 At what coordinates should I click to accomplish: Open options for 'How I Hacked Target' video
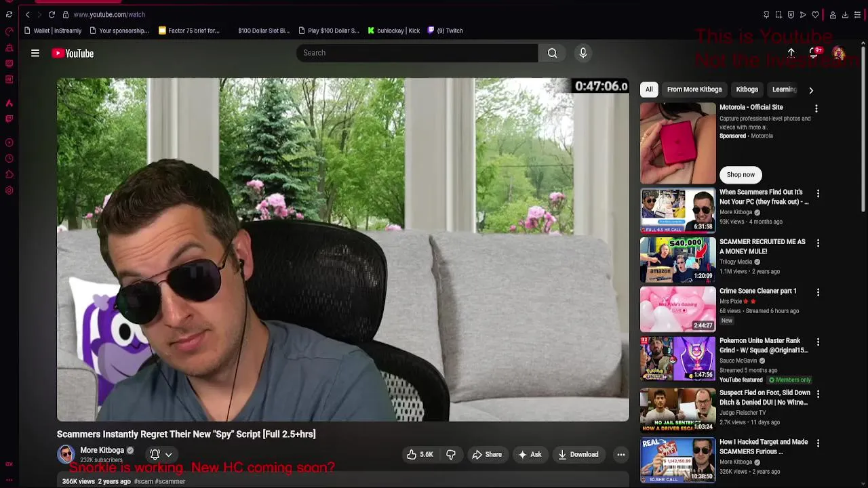click(818, 443)
